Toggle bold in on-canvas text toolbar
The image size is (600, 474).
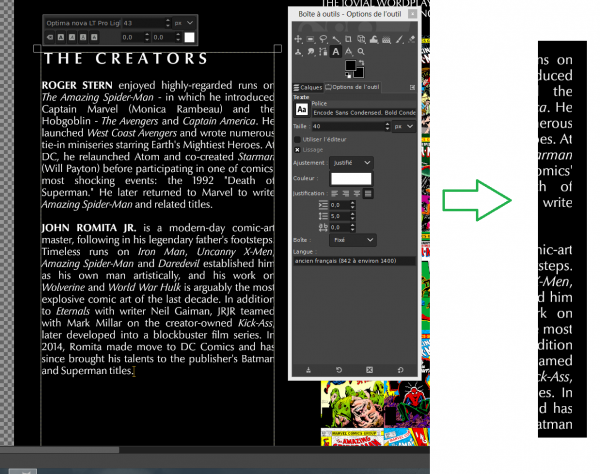pyautogui.click(x=61, y=37)
